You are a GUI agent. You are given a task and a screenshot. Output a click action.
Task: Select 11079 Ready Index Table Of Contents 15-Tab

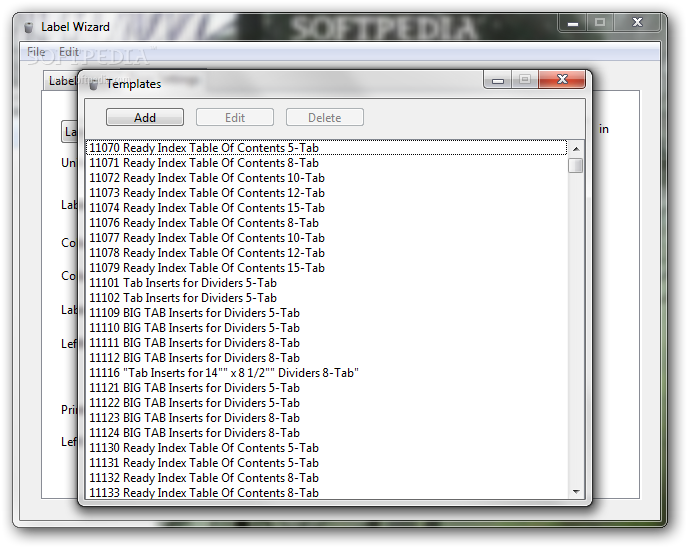(326, 268)
